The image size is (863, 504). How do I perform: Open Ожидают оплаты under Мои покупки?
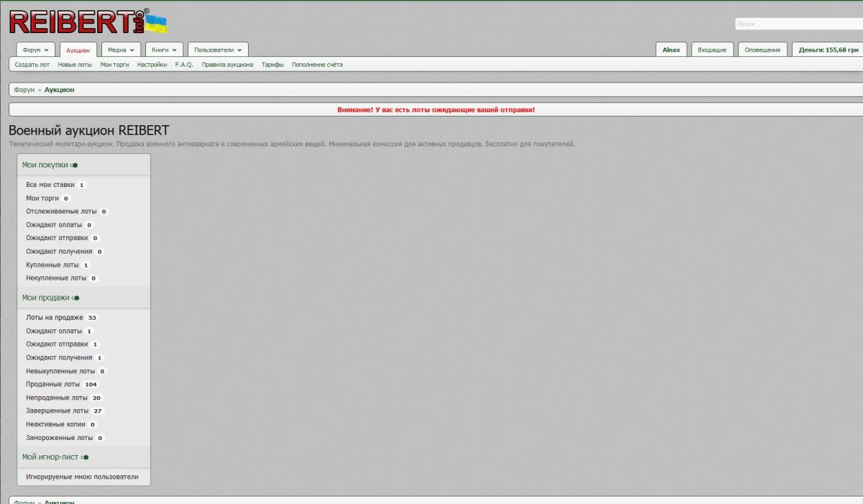[54, 225]
